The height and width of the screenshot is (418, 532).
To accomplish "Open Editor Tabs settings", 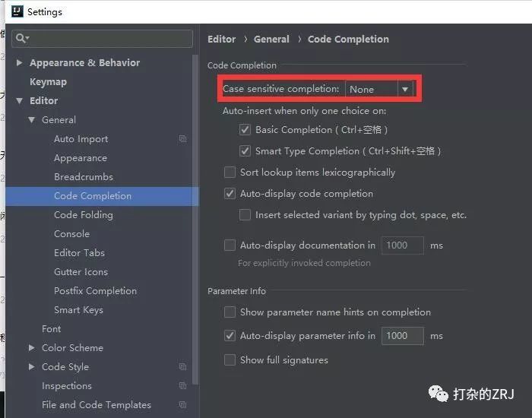I will (x=79, y=253).
